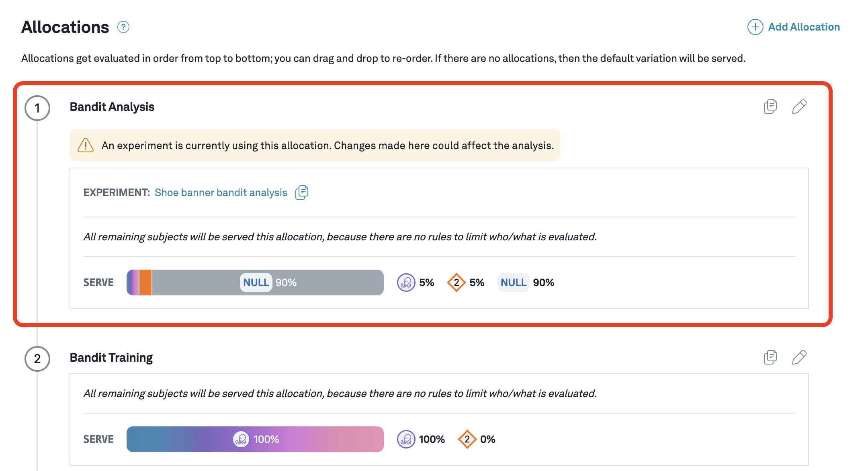
Task: Edit the Bandit Analysis allocation pencil icon
Action: [x=799, y=106]
